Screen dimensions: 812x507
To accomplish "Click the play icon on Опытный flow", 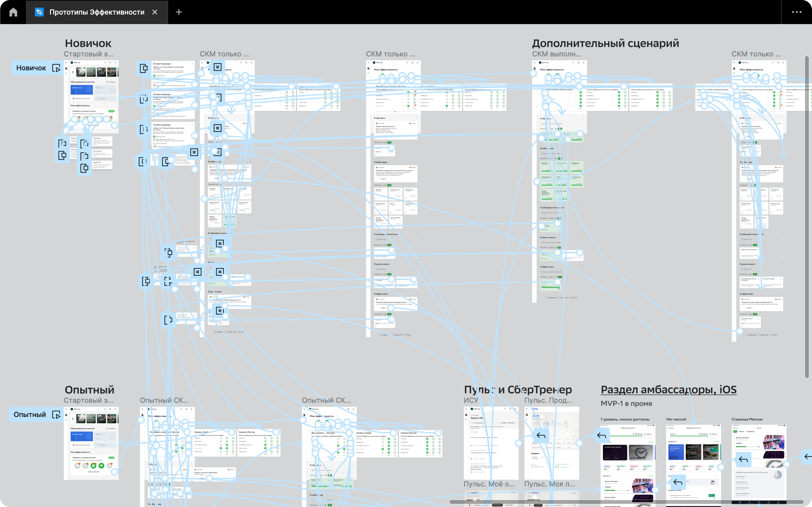I will point(56,415).
